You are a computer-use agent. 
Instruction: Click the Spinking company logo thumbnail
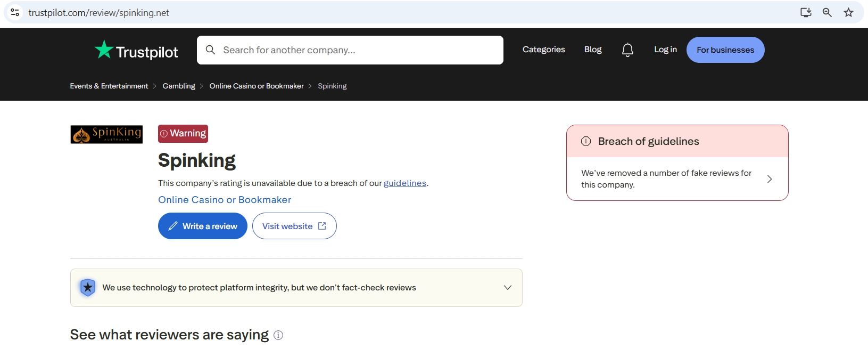[106, 134]
